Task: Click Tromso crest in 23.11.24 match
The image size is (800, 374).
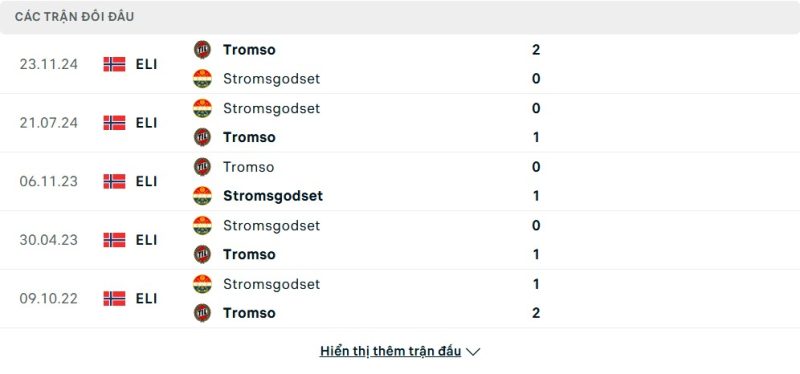Action: click(202, 49)
